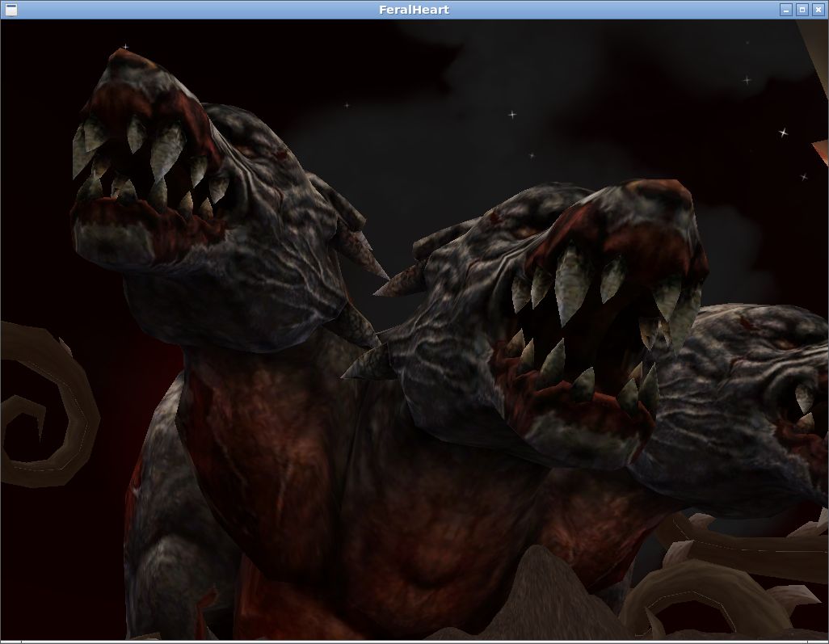This screenshot has width=829, height=644.
Task: Open the window menu icon in title bar
Action: click(10, 10)
